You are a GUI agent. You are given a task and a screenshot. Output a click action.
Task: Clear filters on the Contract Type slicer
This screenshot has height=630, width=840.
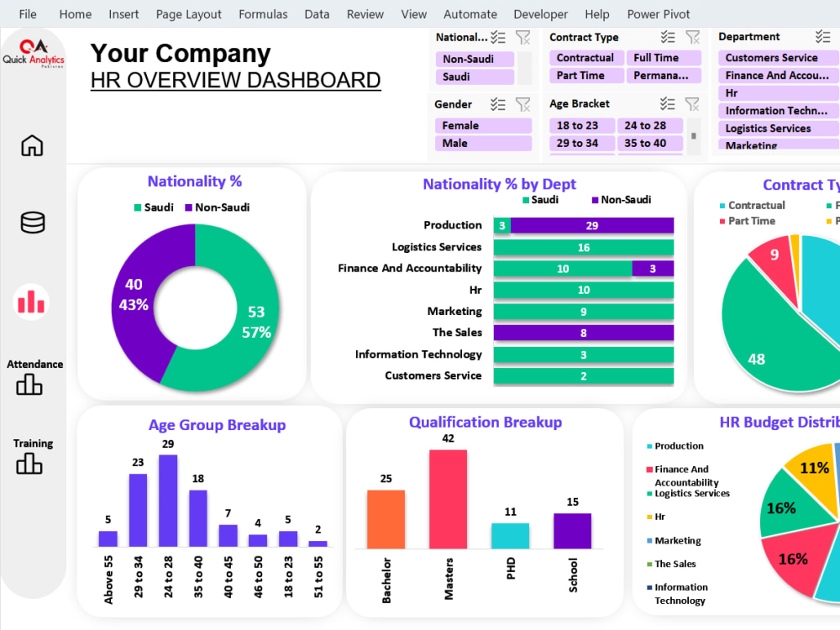(693, 37)
